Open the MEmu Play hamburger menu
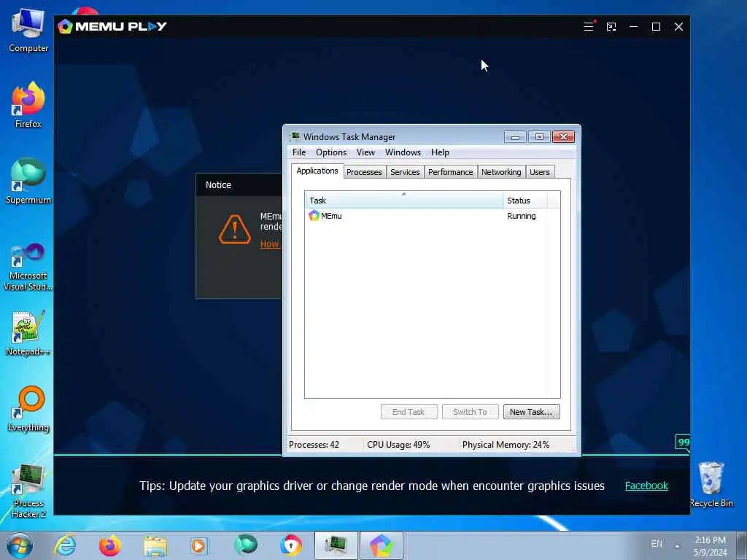Screen dimensions: 747x560 tap(589, 27)
